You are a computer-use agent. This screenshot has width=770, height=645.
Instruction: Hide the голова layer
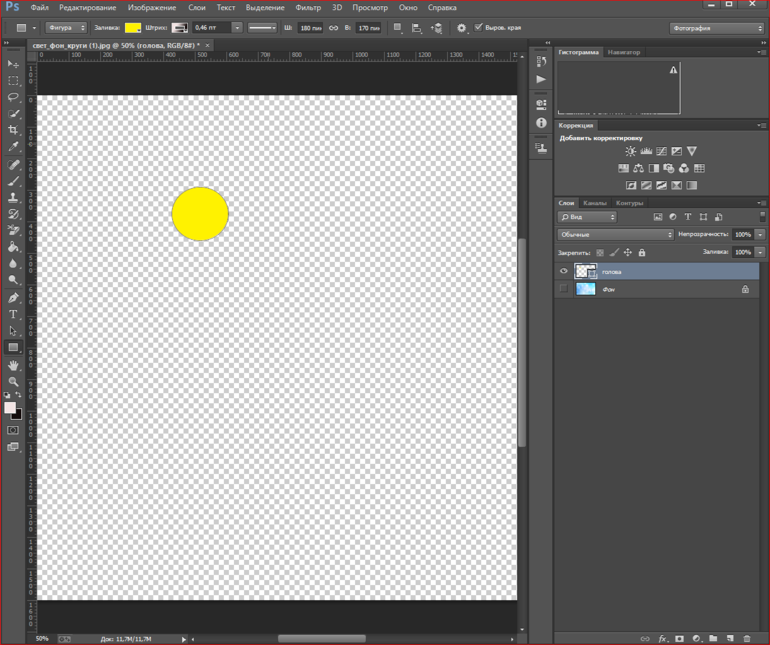tap(564, 271)
